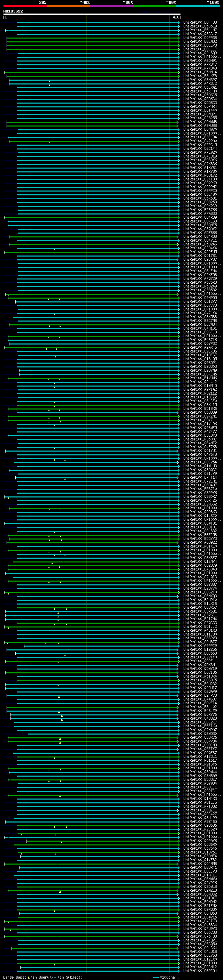Click the white AU193622 query bar
The width and height of the screenshot is (223, 980).
[x=92, y=14]
